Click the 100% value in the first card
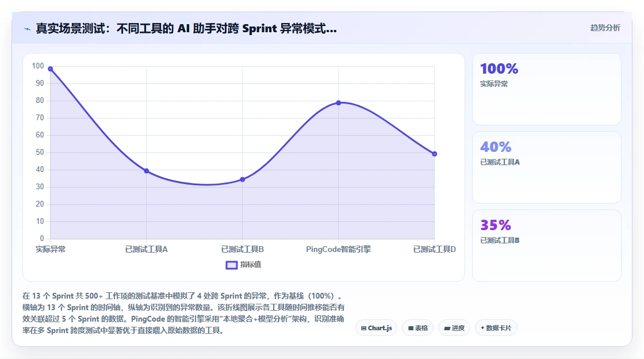This screenshot has width=644, height=359. (x=499, y=68)
